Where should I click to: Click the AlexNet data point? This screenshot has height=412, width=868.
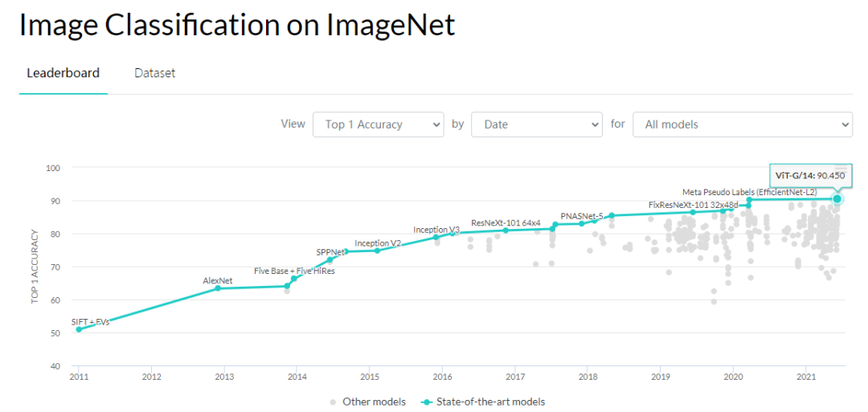click(x=218, y=288)
